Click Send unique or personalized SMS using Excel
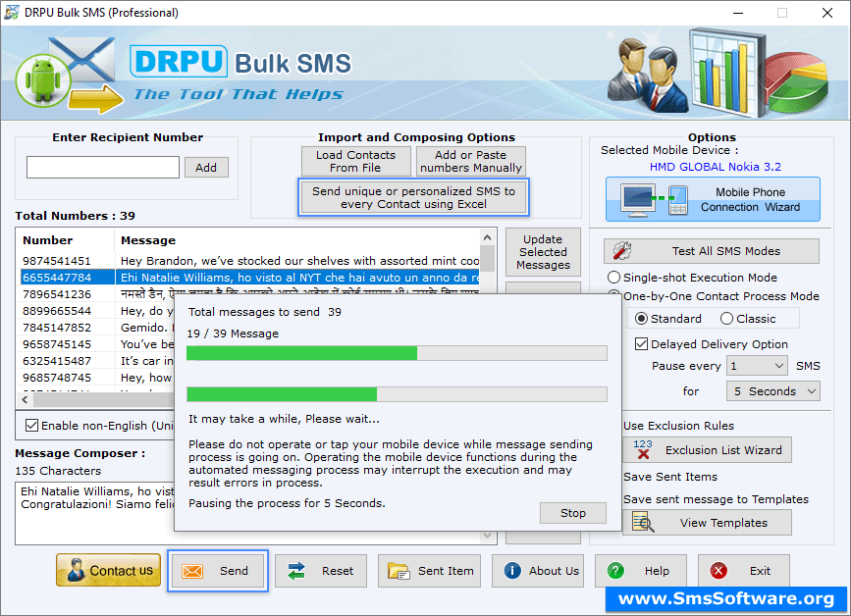This screenshot has height=616, width=851. point(413,197)
